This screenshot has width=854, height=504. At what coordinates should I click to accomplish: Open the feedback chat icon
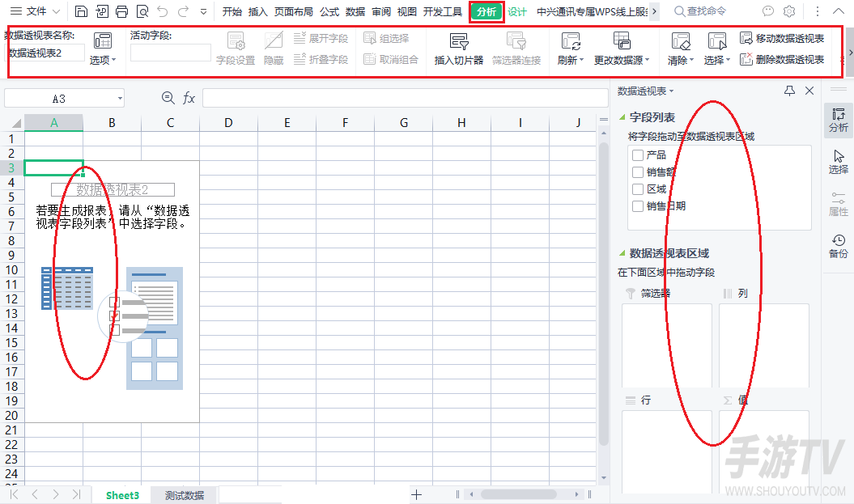tap(767, 11)
